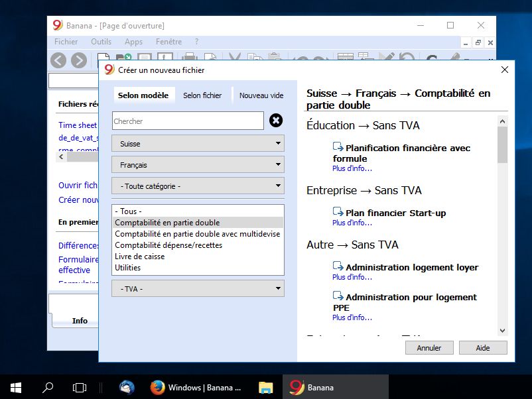Click the icon beside Administration pour logement PPE
The image size is (532, 399).
tap(338, 296)
